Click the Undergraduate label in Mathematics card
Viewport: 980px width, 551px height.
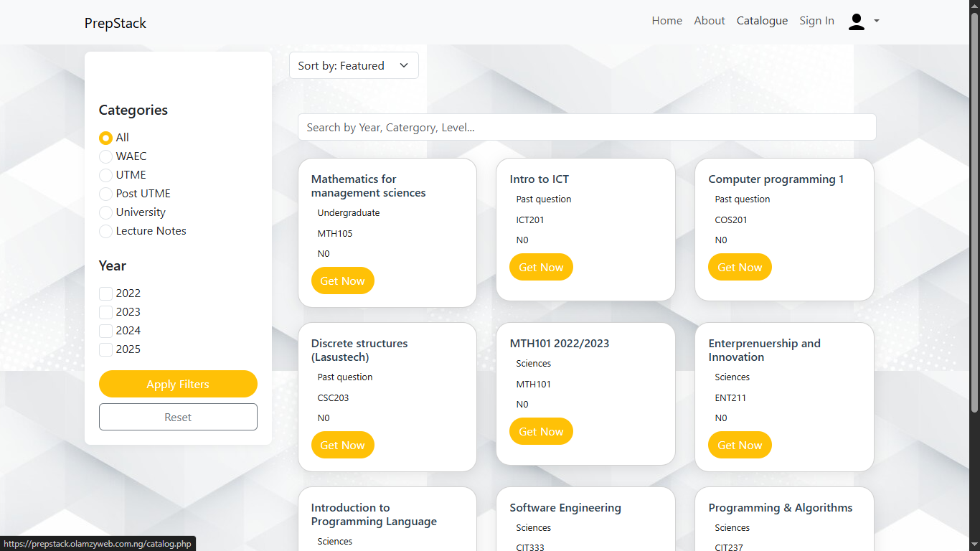[349, 212]
